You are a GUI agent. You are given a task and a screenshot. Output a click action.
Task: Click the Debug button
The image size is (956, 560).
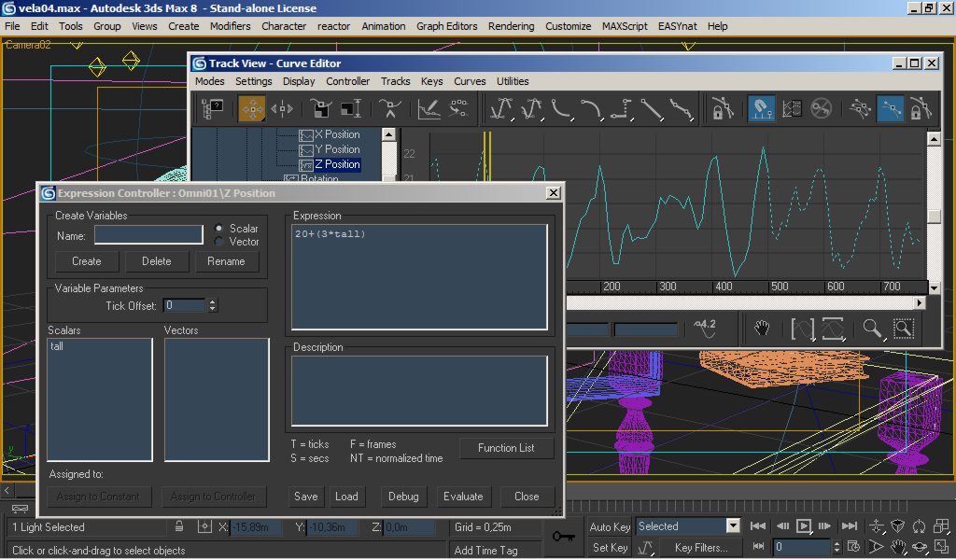pos(403,497)
